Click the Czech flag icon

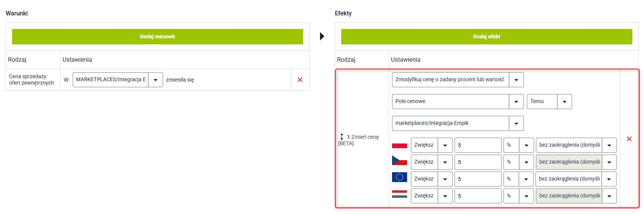pos(399,161)
